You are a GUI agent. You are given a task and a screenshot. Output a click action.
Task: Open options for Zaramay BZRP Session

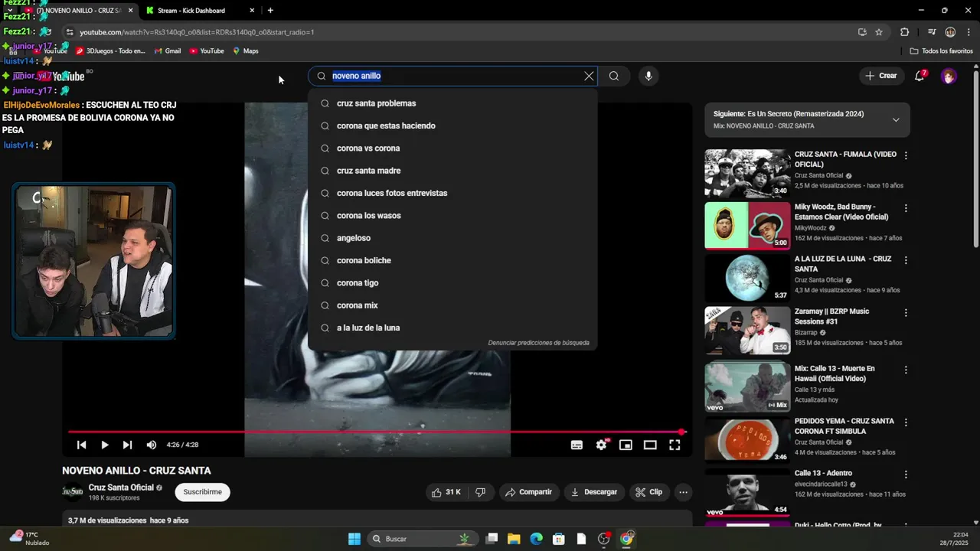click(x=906, y=313)
